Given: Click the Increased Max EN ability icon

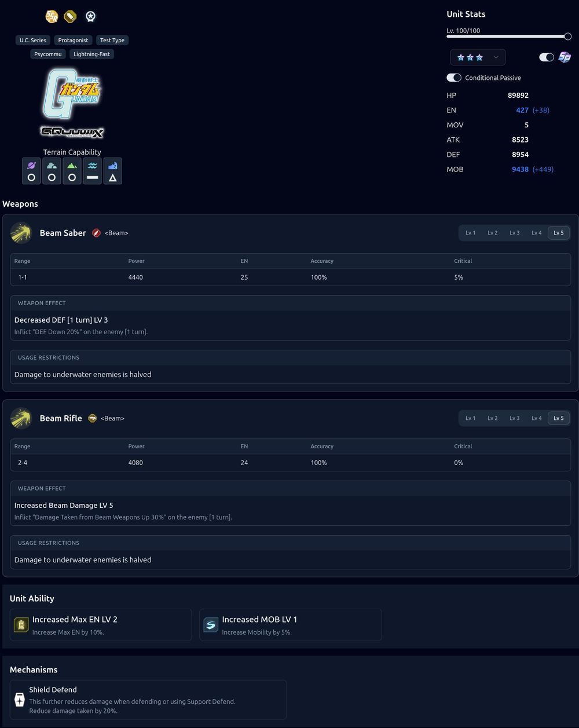Looking at the screenshot, I should (x=21, y=625).
